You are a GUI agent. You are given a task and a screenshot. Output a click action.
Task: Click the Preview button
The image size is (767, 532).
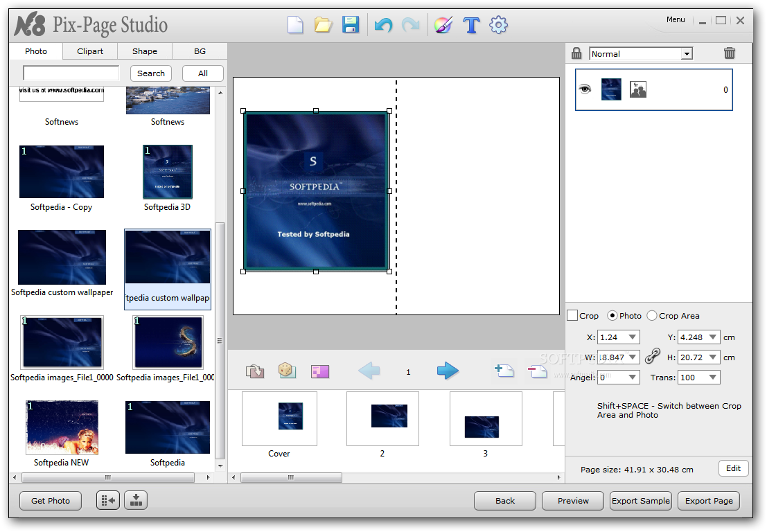point(573,501)
